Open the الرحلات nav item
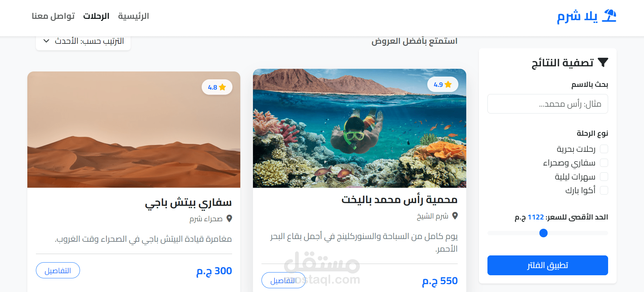This screenshot has height=292, width=644. tap(96, 16)
